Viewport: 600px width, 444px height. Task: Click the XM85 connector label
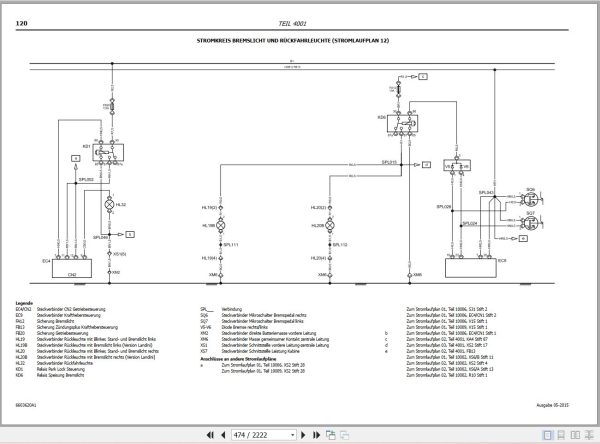point(417,274)
